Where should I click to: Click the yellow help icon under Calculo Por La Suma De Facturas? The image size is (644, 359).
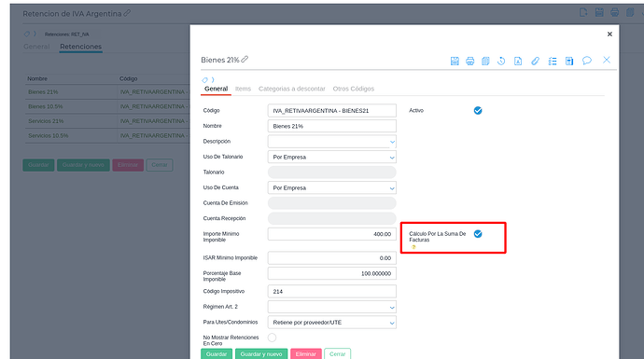(413, 247)
